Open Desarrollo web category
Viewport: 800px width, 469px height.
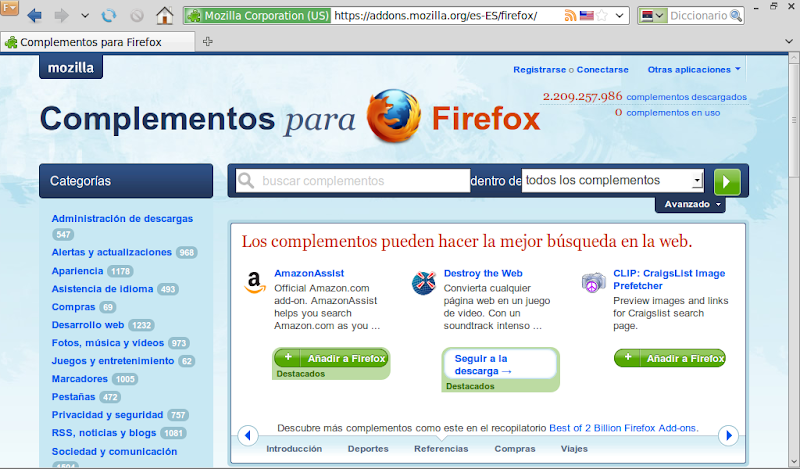pyautogui.click(x=87, y=325)
